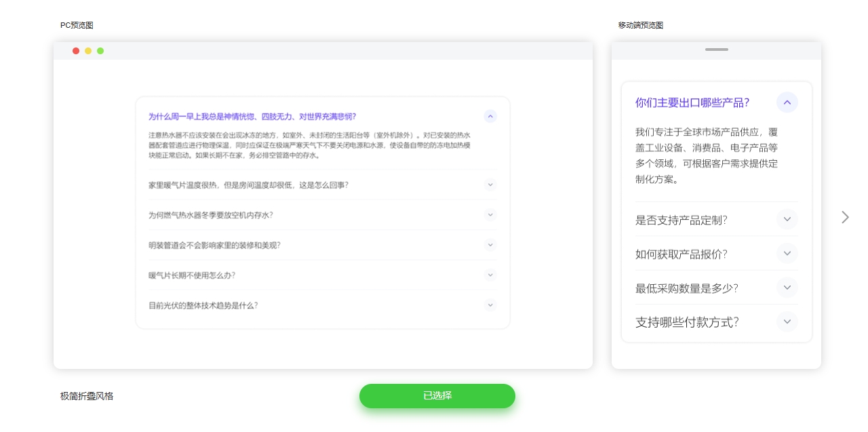This screenshot has height=432, width=868.
Task: Click the mobile preview top handle bar
Action: (x=717, y=50)
